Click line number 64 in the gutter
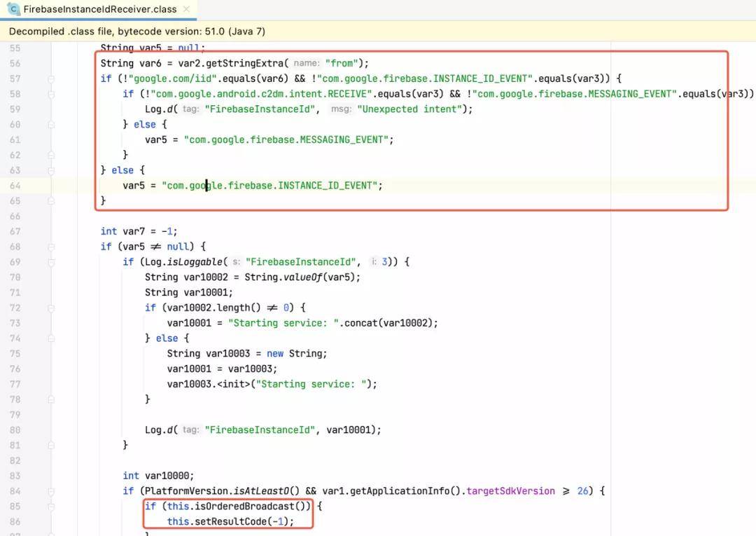This screenshot has height=536, width=756. pyautogui.click(x=15, y=186)
